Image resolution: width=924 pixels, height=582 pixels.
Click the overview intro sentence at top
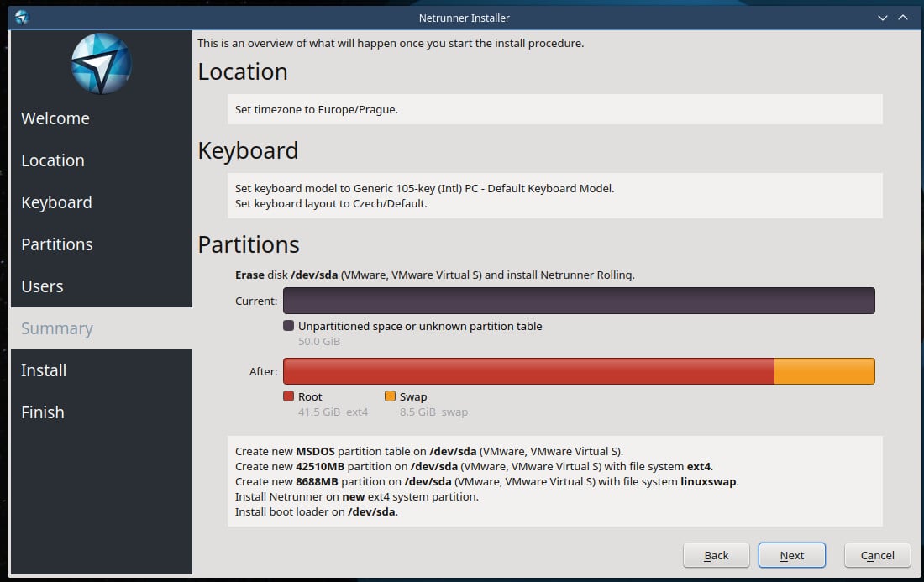pyautogui.click(x=391, y=43)
